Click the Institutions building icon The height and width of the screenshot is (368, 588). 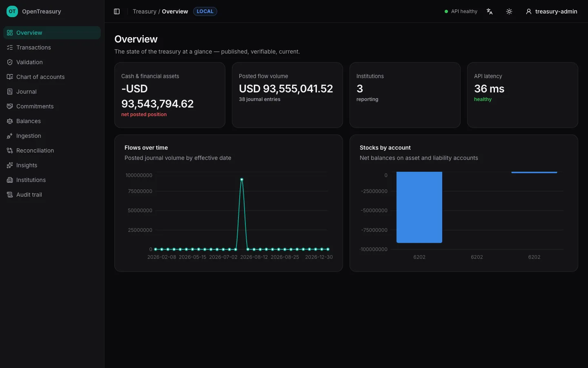point(10,180)
